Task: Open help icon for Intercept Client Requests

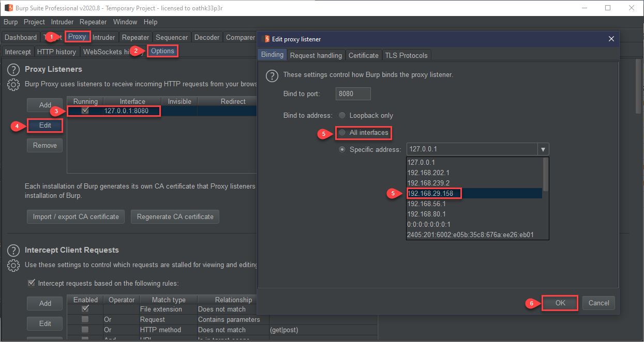Action: pos(13,251)
